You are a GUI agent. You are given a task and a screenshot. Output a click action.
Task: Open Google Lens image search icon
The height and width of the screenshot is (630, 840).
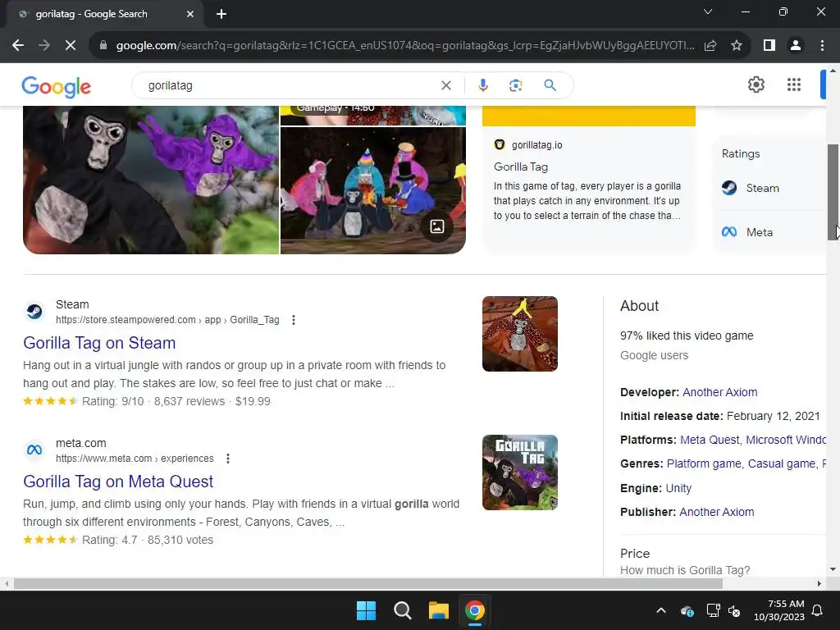[x=515, y=85]
